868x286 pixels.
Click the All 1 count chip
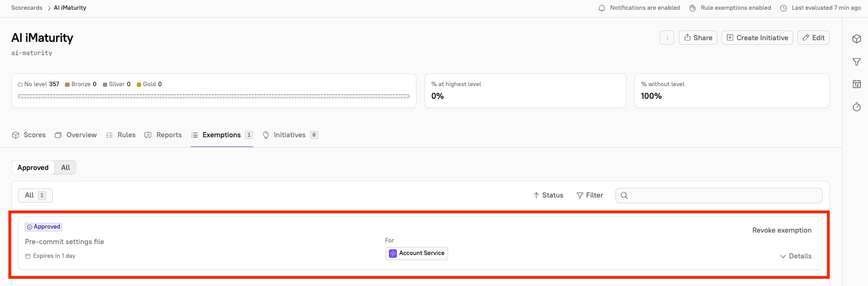tap(35, 195)
